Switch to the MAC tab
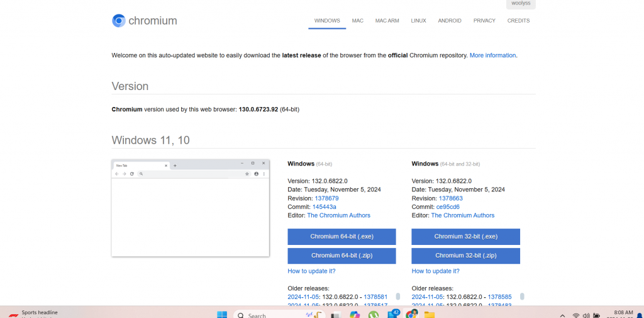644x318 pixels. [x=357, y=21]
